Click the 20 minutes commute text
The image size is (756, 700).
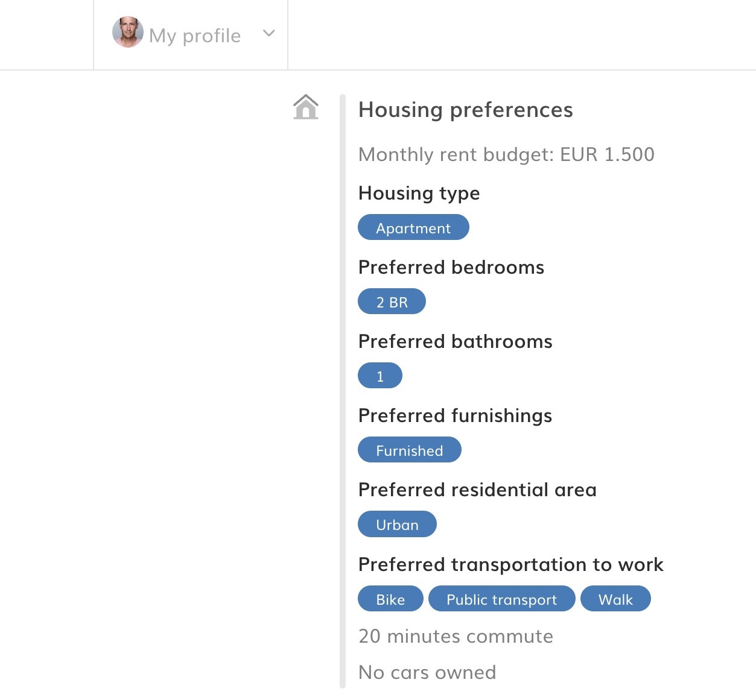pos(456,636)
